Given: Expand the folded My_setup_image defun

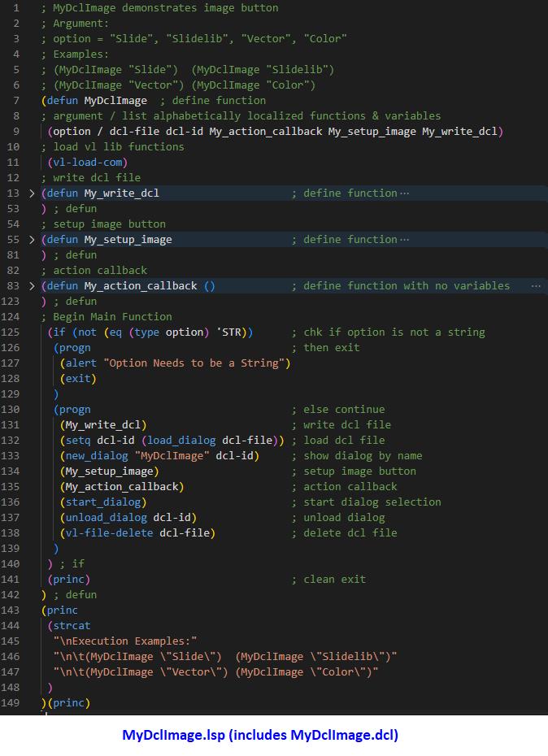Looking at the screenshot, I should click(32, 240).
